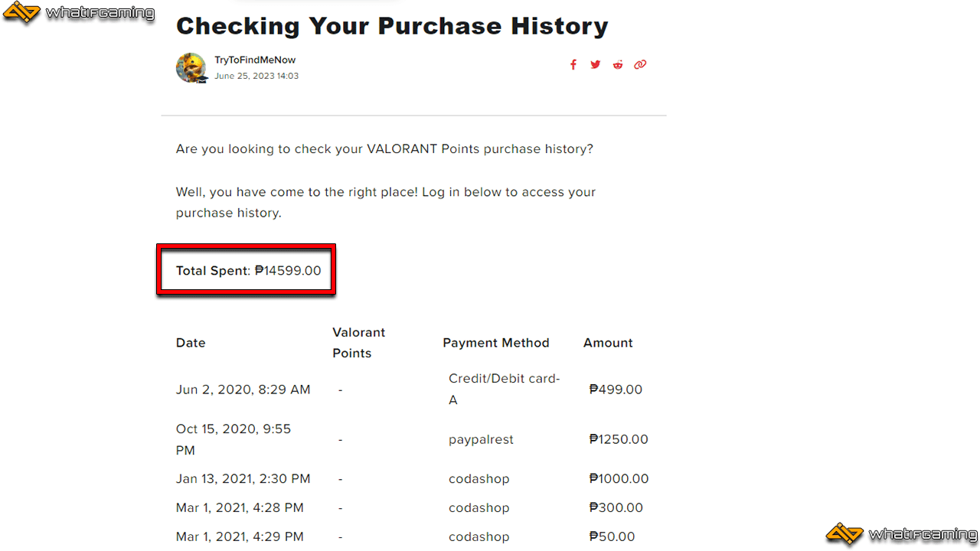The width and height of the screenshot is (980, 551).
Task: Select the paypalrest payment entry
Action: 481,439
